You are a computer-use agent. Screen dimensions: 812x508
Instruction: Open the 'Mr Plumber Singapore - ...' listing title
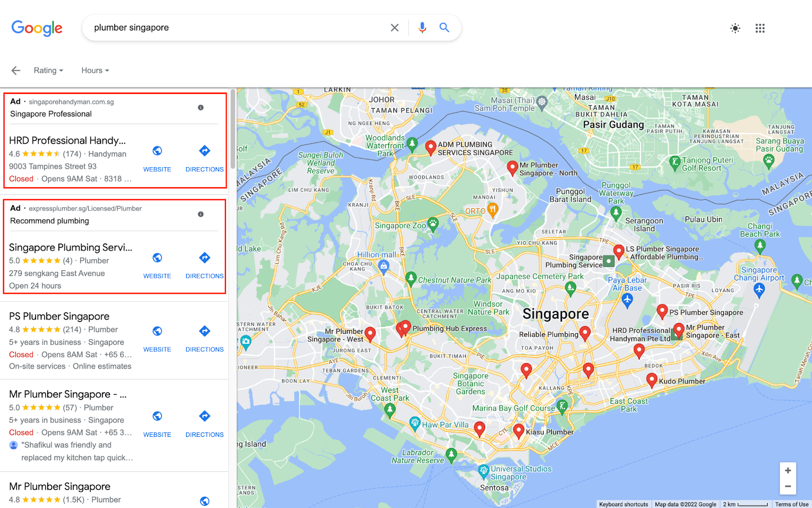pyautogui.click(x=68, y=394)
